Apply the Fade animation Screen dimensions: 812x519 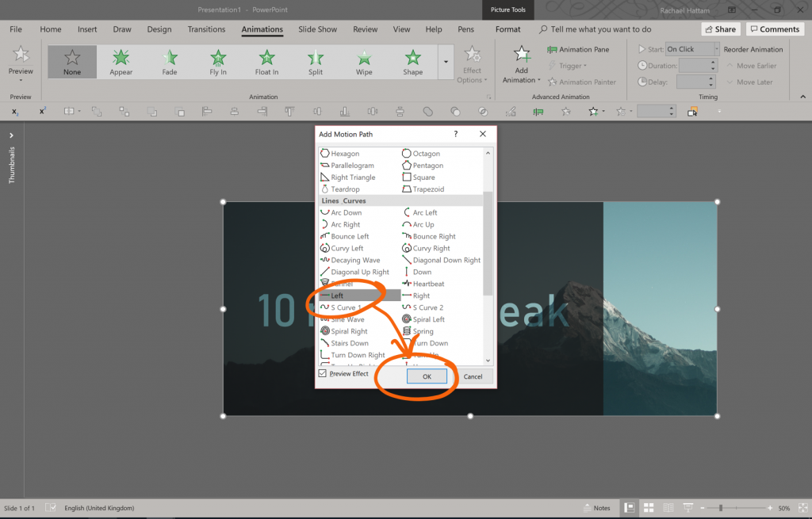coord(169,62)
